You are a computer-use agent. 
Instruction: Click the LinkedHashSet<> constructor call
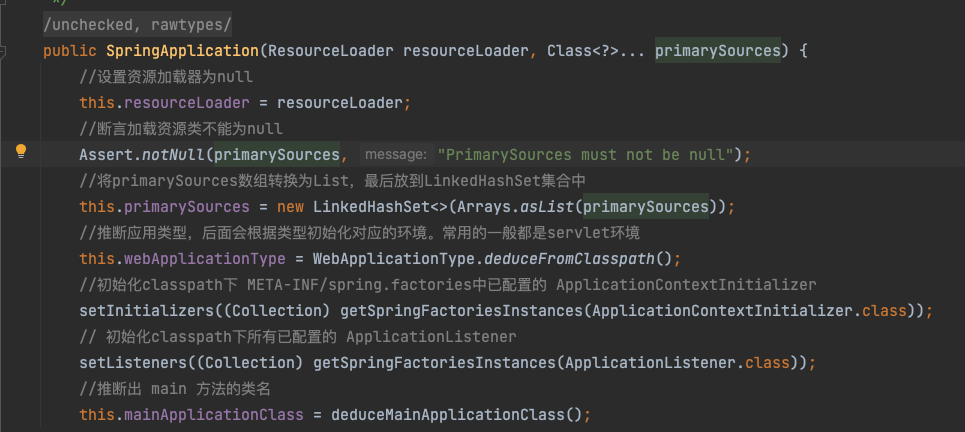(x=380, y=207)
